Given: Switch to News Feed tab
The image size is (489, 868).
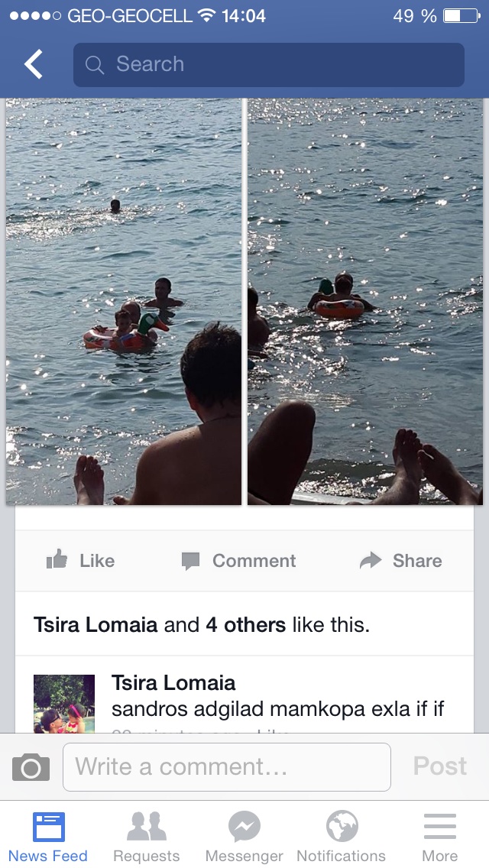Looking at the screenshot, I should tap(48, 837).
